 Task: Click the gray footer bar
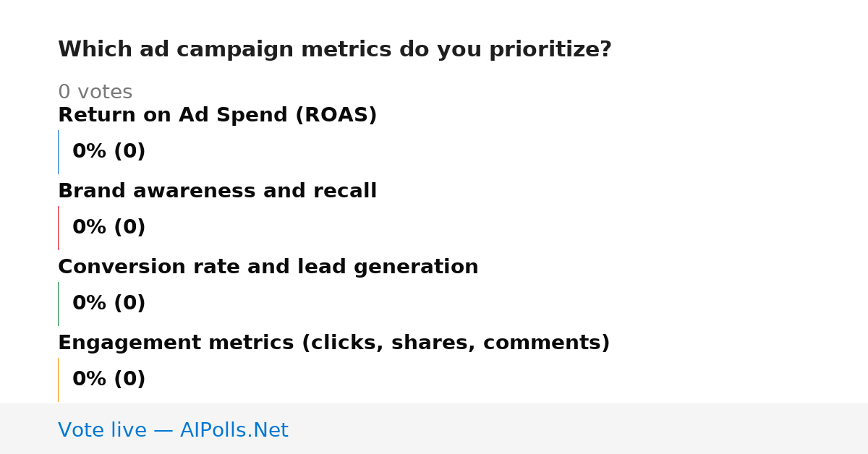click(434, 429)
